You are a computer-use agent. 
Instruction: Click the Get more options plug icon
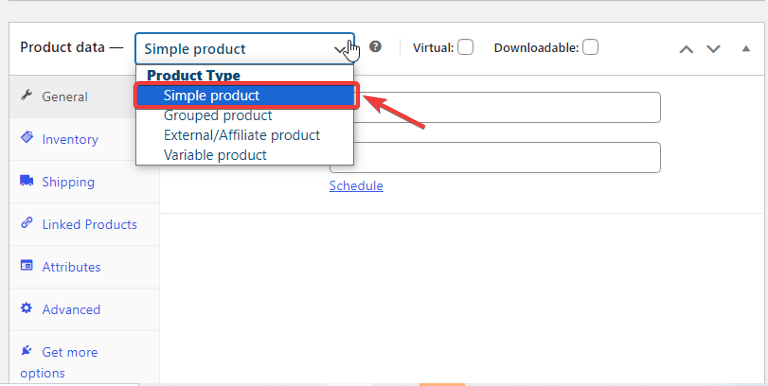(x=26, y=351)
